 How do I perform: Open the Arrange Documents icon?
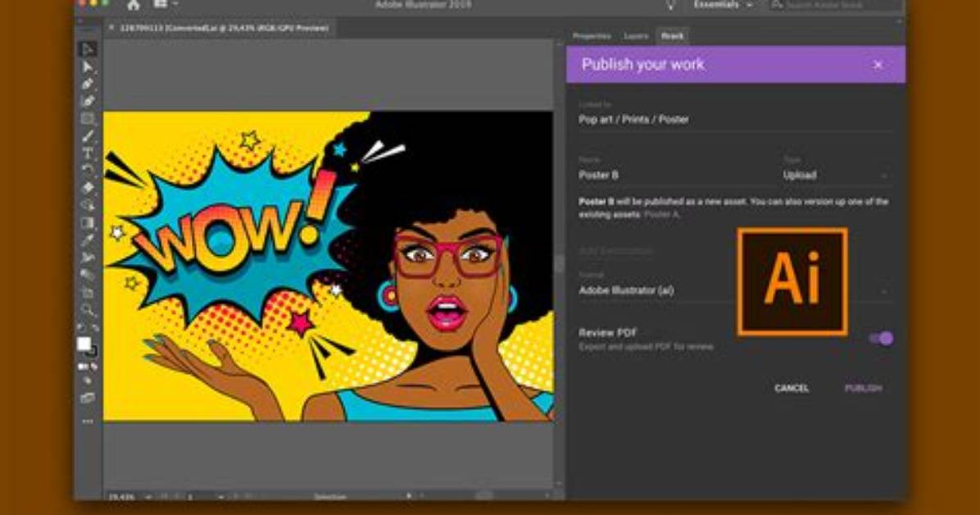161,4
